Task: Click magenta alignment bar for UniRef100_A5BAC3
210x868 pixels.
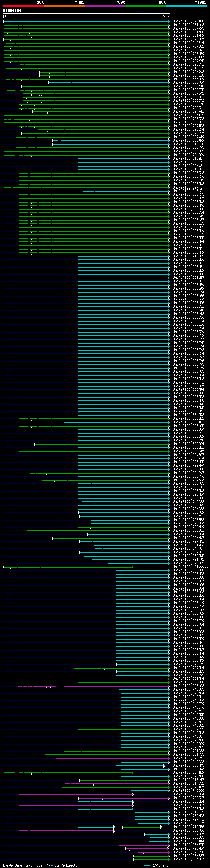Action: pos(94,686)
